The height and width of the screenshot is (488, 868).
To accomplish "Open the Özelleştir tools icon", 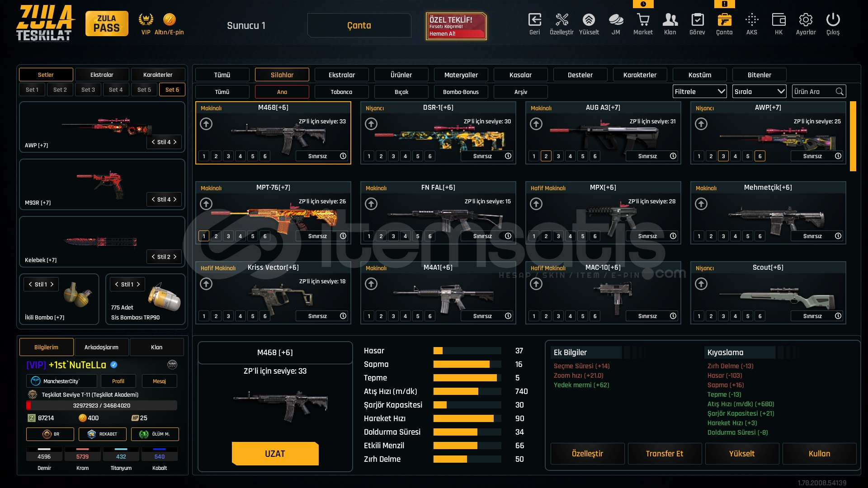I will click(561, 20).
